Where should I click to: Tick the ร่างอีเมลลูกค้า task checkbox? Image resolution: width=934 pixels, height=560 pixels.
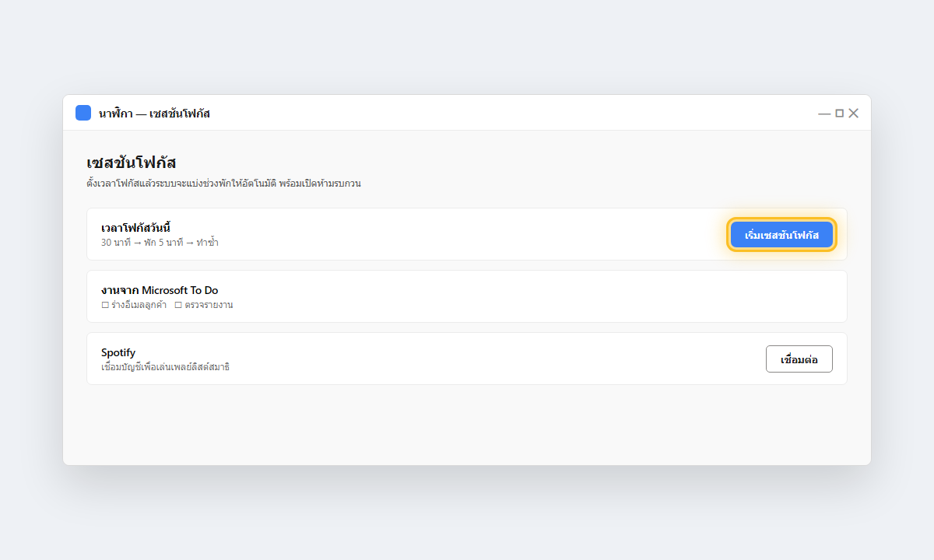105,305
